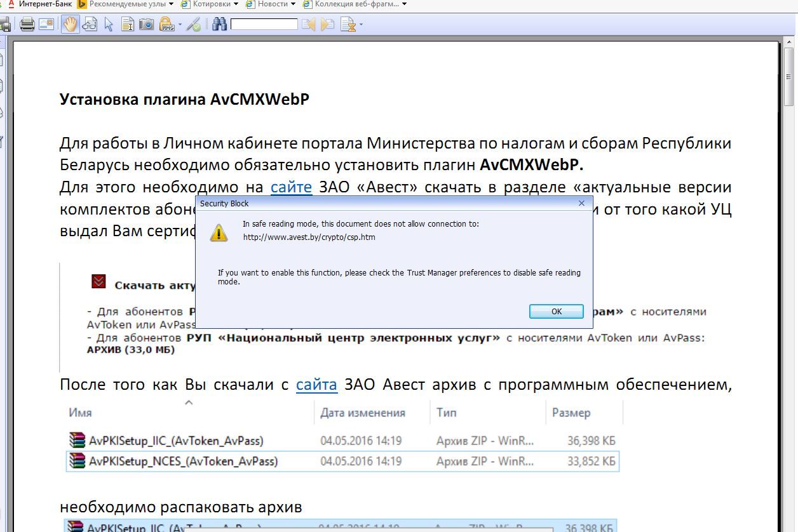Open the Рекомендуемые узлы dropdown

(127, 4)
